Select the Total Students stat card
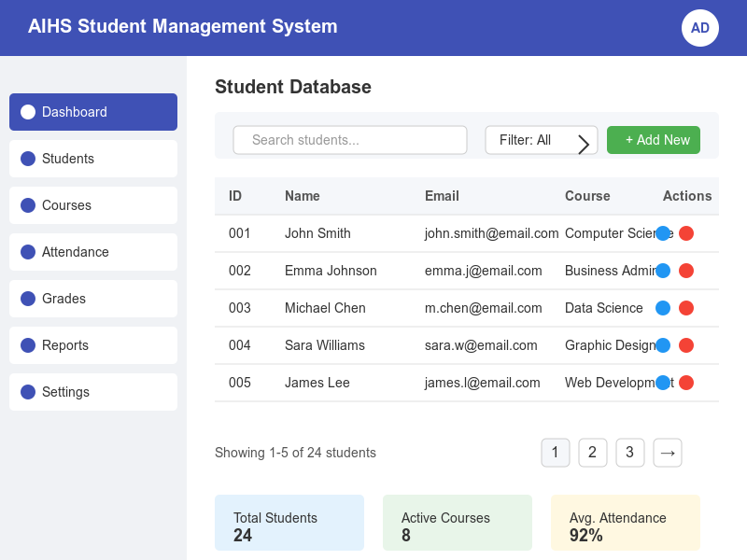This screenshot has height=560, width=747. 289,521
